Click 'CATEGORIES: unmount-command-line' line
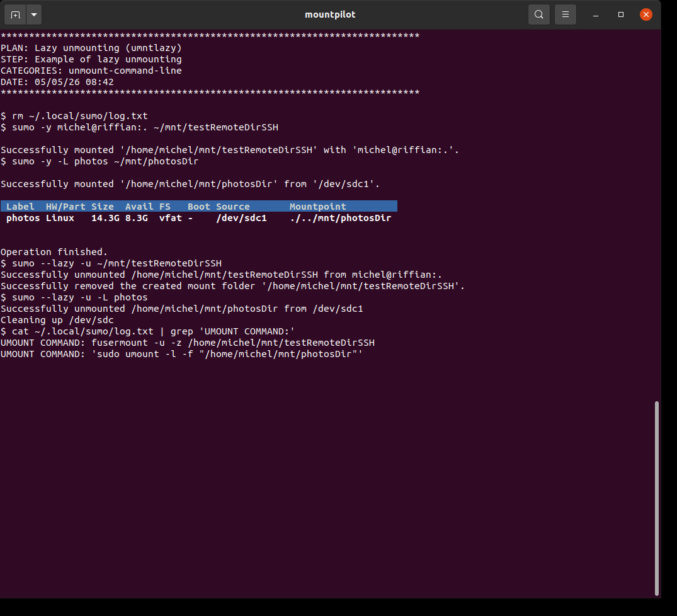 point(91,71)
